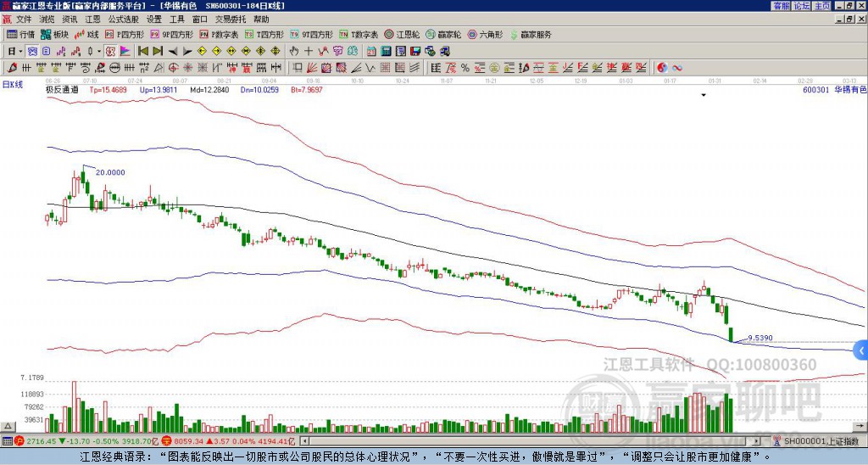Open the 9P四方形 tool
Image resolution: width=868 pixels, height=465 pixels.
click(171, 34)
